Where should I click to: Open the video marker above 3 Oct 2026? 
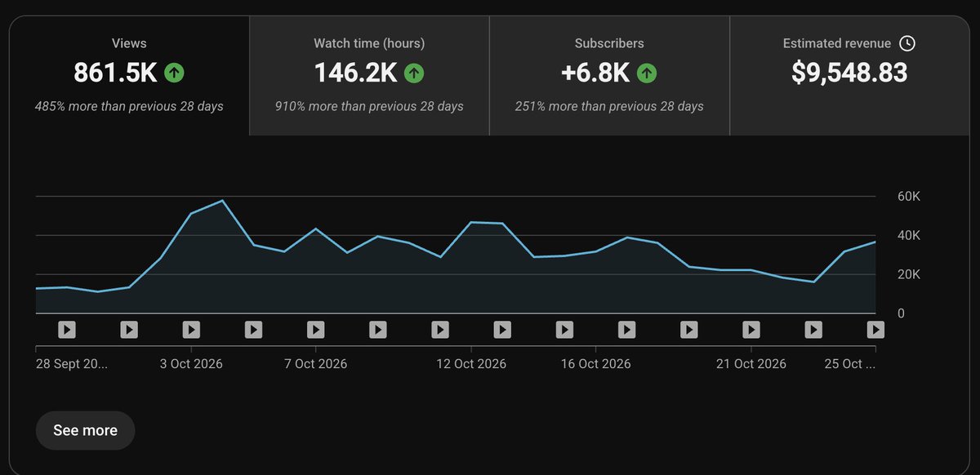click(x=191, y=330)
